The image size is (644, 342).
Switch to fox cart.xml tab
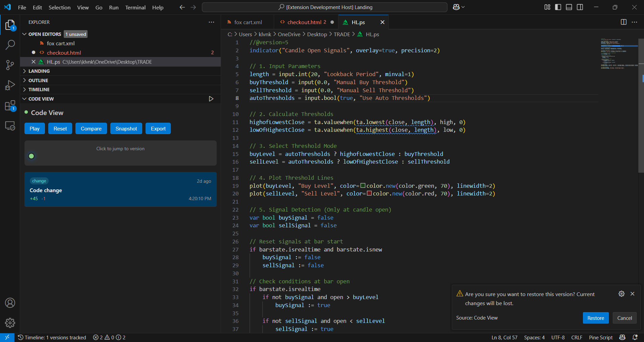pos(248,22)
